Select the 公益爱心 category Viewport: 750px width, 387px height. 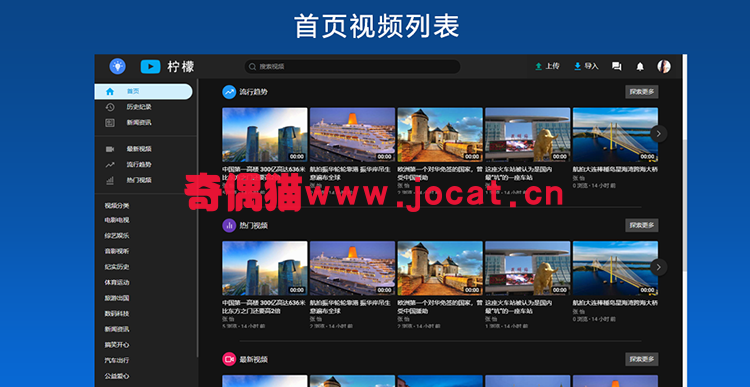117,376
